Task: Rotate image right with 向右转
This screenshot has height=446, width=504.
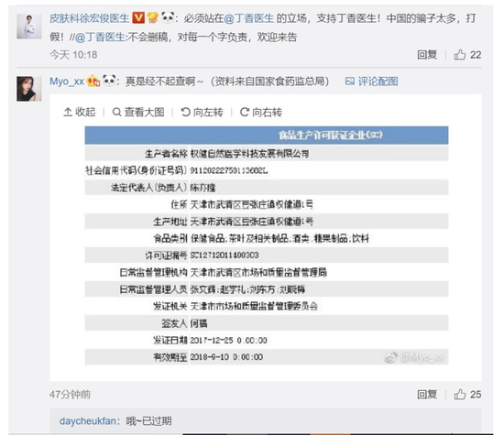Action: pyautogui.click(x=261, y=112)
